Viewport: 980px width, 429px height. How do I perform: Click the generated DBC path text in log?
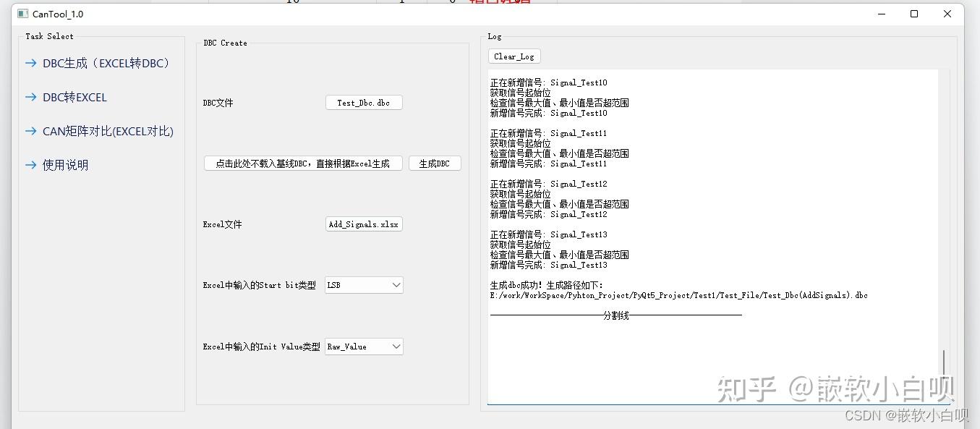pyautogui.click(x=680, y=294)
